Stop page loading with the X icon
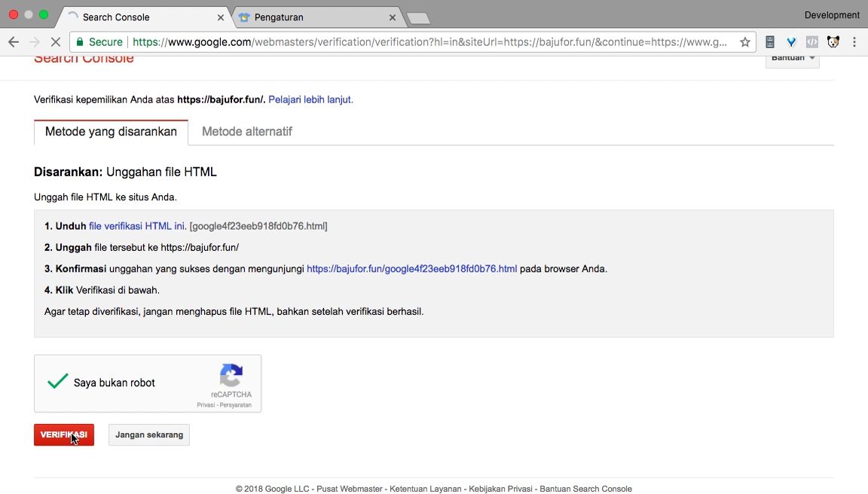 (x=55, y=42)
